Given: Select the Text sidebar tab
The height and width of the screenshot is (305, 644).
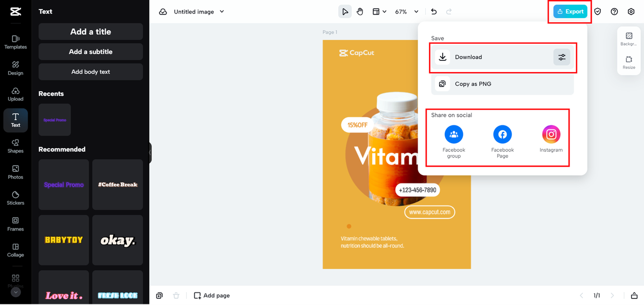Looking at the screenshot, I should (16, 120).
